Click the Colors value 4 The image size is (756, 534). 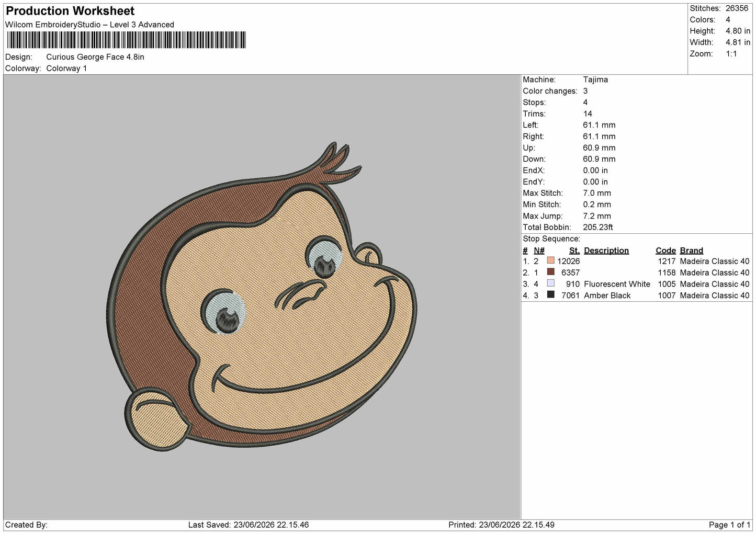pos(728,20)
